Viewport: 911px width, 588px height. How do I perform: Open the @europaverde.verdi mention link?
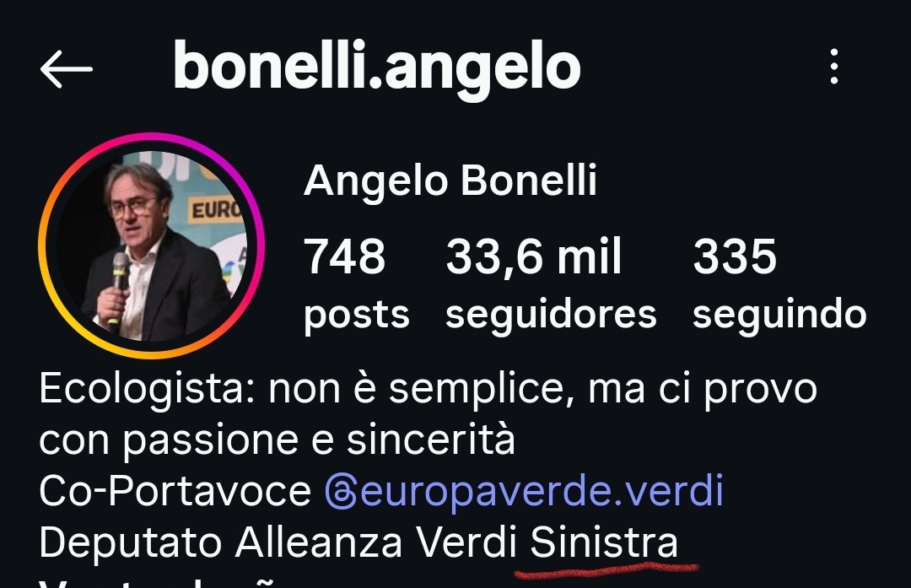click(524, 492)
